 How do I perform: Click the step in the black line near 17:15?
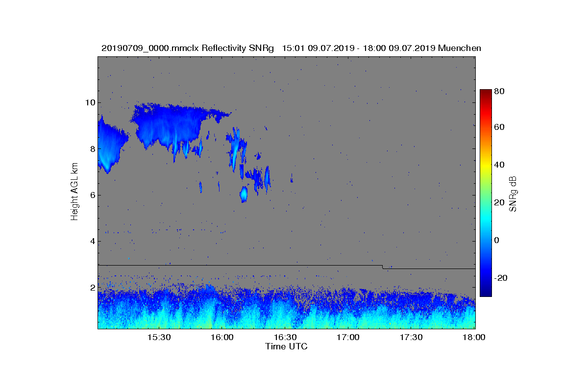pos(383,267)
